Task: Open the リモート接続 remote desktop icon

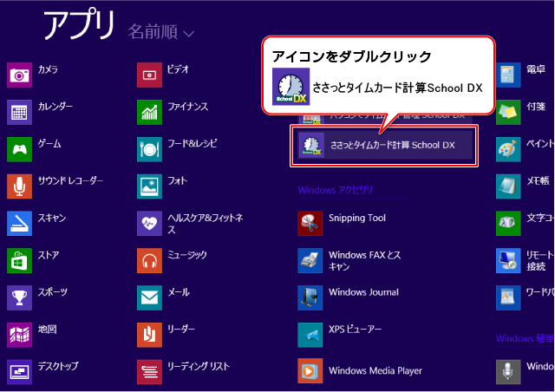Action: [x=508, y=261]
